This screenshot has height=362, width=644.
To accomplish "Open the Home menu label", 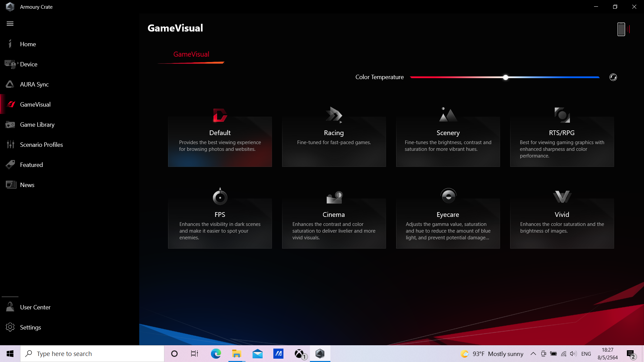I will click(x=28, y=44).
